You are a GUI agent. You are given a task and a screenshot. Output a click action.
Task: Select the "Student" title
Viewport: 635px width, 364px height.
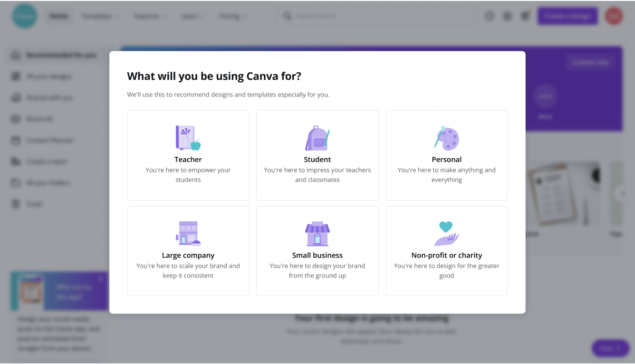click(x=317, y=160)
